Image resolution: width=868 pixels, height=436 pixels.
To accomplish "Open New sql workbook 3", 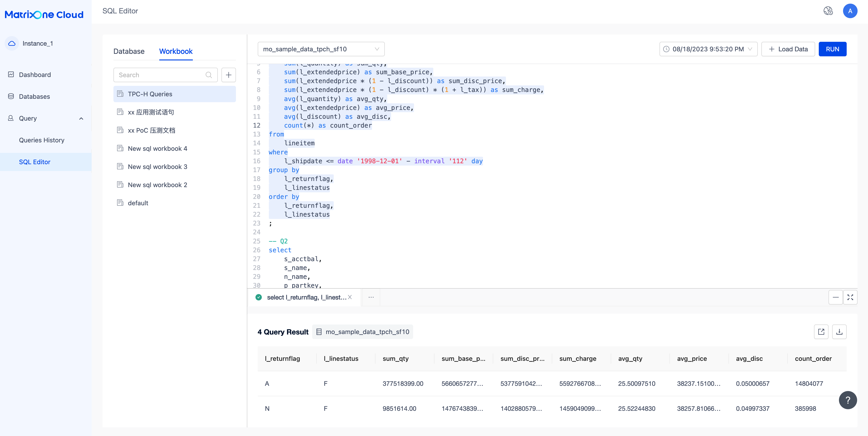I will [x=174, y=167].
